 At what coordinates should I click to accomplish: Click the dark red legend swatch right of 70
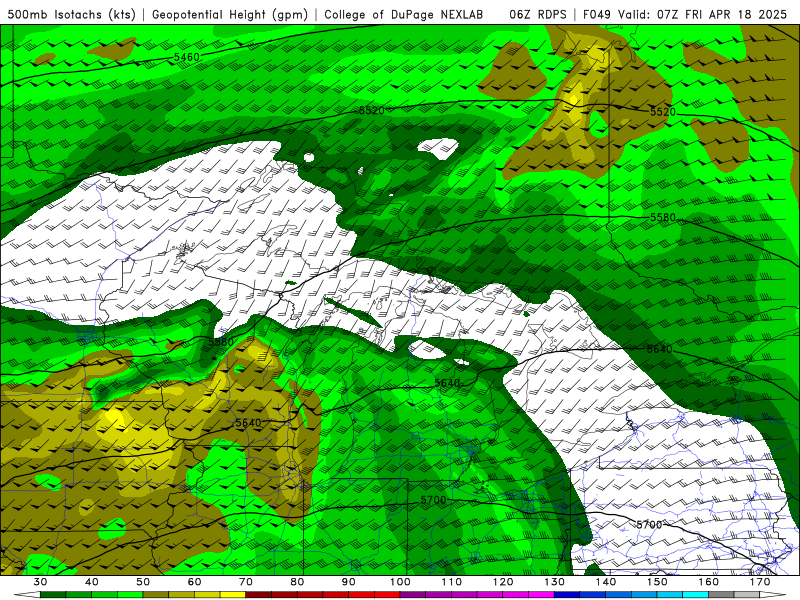click(x=259, y=595)
